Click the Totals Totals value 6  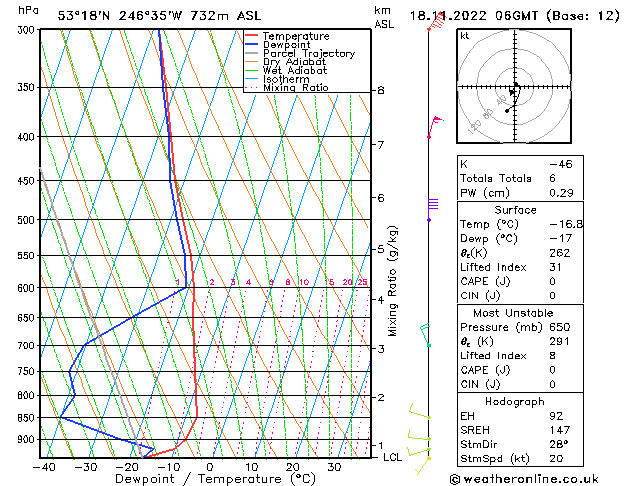click(553, 178)
